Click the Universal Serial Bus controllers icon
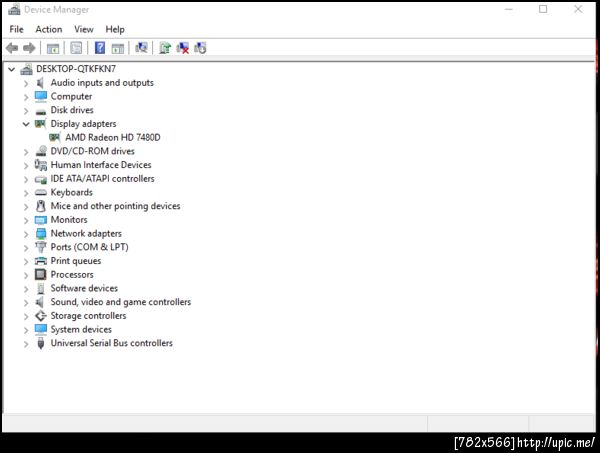 click(41, 343)
